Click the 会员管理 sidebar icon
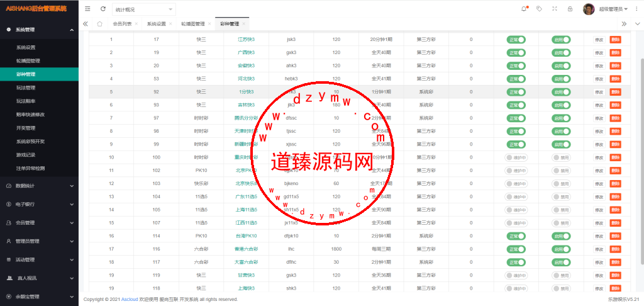Image resolution: width=644 pixels, height=306 pixels. click(x=9, y=223)
